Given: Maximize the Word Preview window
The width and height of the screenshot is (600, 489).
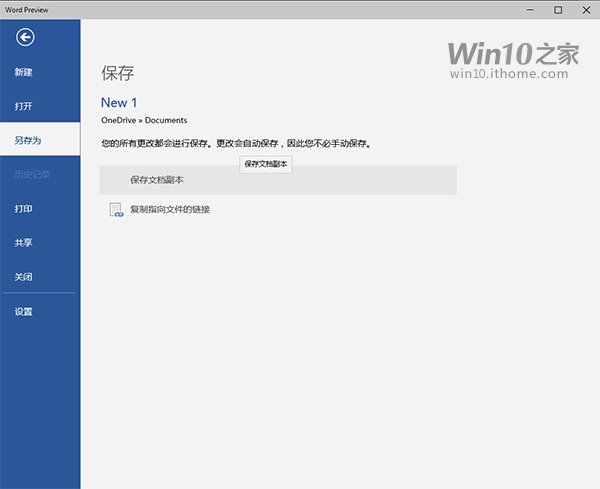Looking at the screenshot, I should coord(558,10).
